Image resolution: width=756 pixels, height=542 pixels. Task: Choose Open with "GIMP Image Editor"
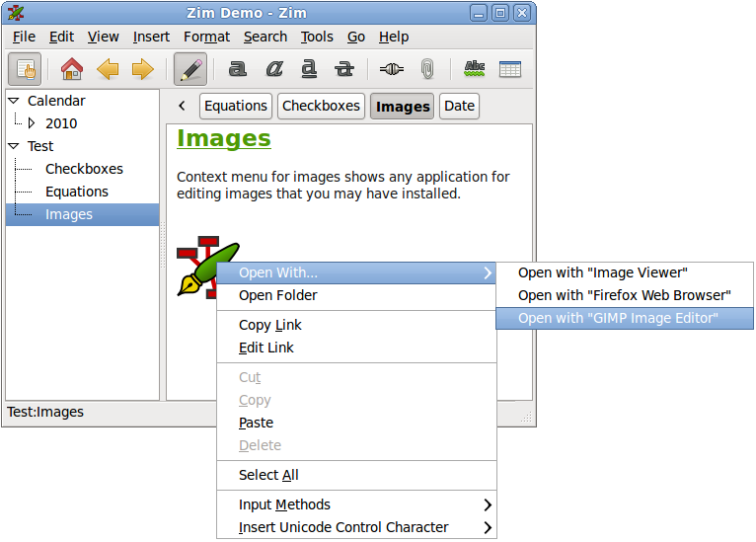coord(618,318)
